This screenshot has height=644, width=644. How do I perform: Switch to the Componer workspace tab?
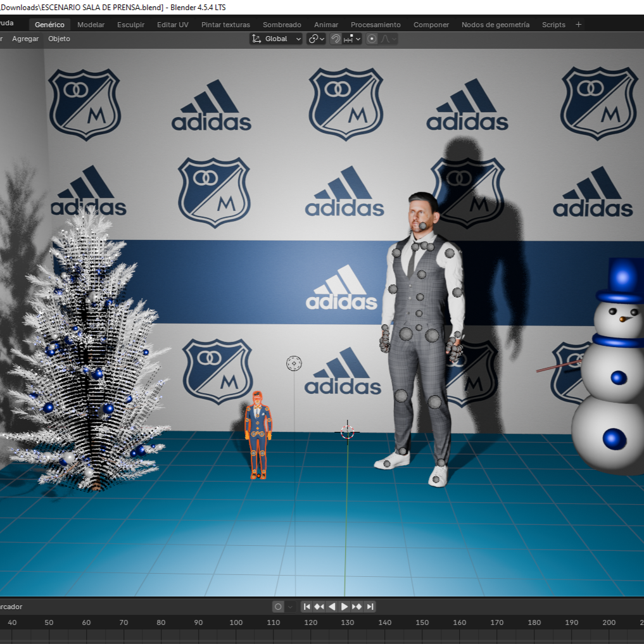431,25
